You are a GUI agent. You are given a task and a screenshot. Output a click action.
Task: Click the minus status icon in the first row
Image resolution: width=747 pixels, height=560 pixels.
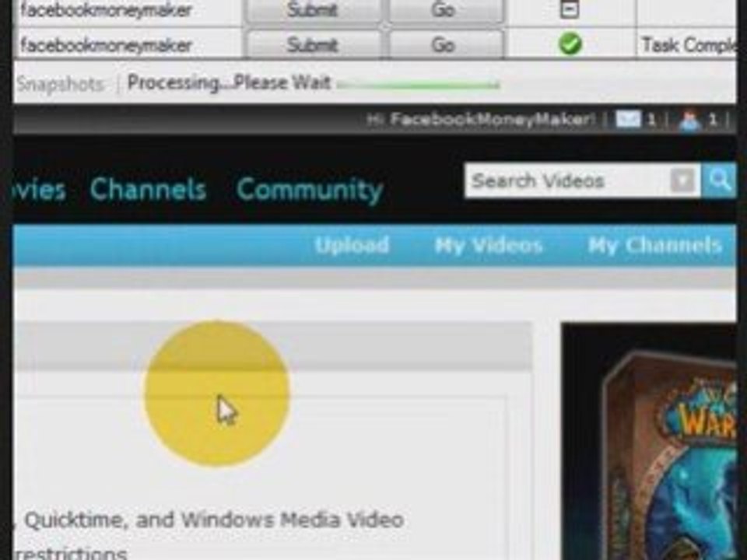[570, 9]
